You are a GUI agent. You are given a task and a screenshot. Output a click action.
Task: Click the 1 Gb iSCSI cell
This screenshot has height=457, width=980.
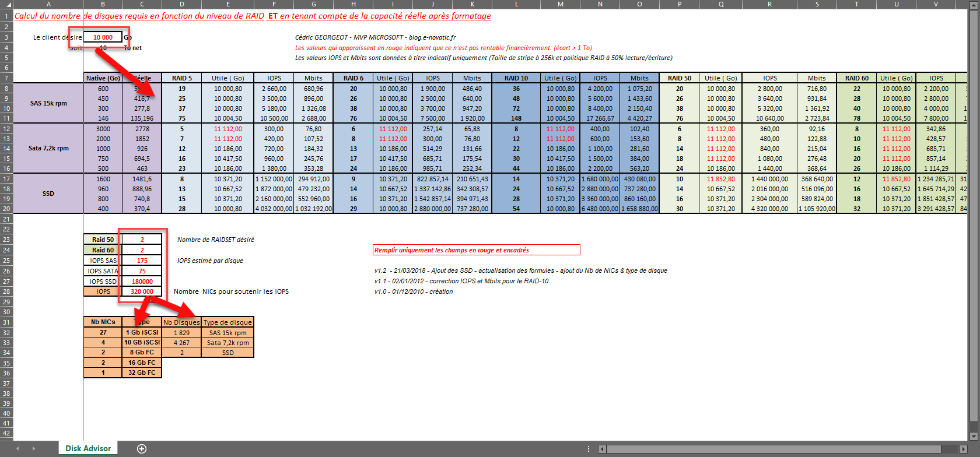(x=142, y=332)
